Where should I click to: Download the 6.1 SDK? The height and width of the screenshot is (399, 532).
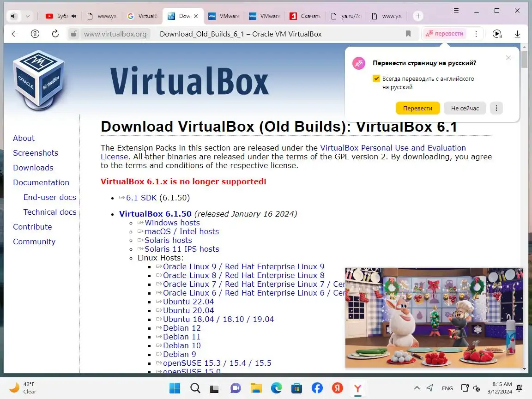141,198
